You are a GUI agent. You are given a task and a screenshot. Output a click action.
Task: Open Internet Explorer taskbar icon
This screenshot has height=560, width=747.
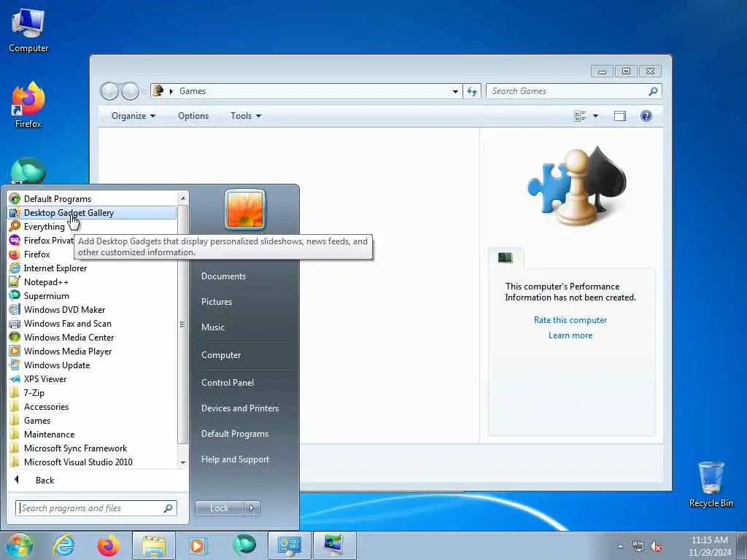point(63,545)
